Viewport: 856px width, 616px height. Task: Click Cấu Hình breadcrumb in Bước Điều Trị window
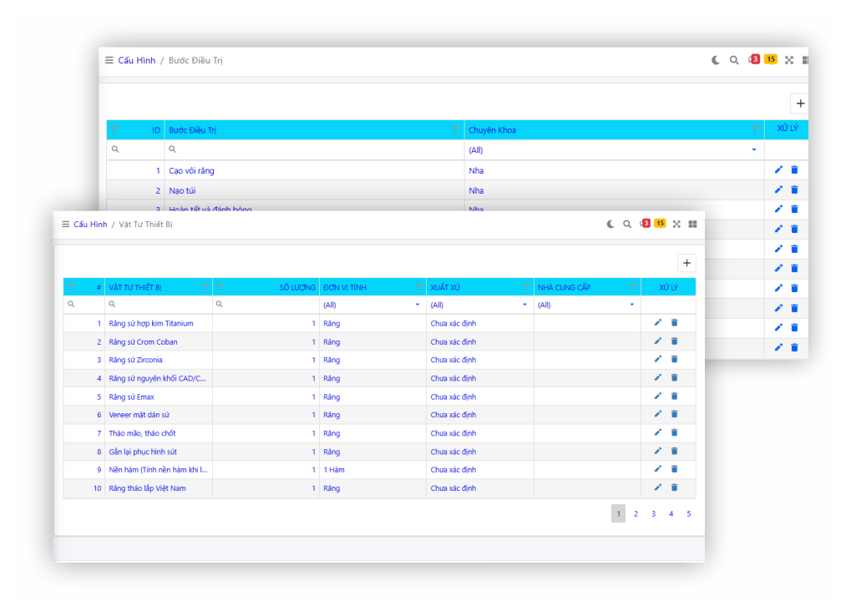click(x=136, y=60)
